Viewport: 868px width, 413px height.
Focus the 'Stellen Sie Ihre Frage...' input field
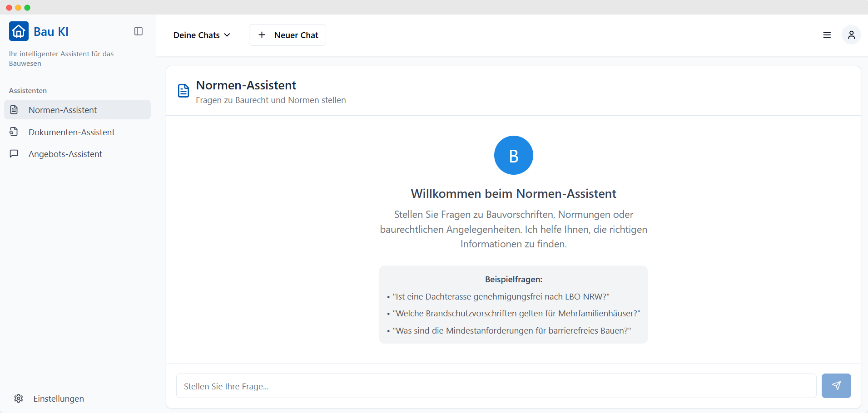pyautogui.click(x=496, y=386)
